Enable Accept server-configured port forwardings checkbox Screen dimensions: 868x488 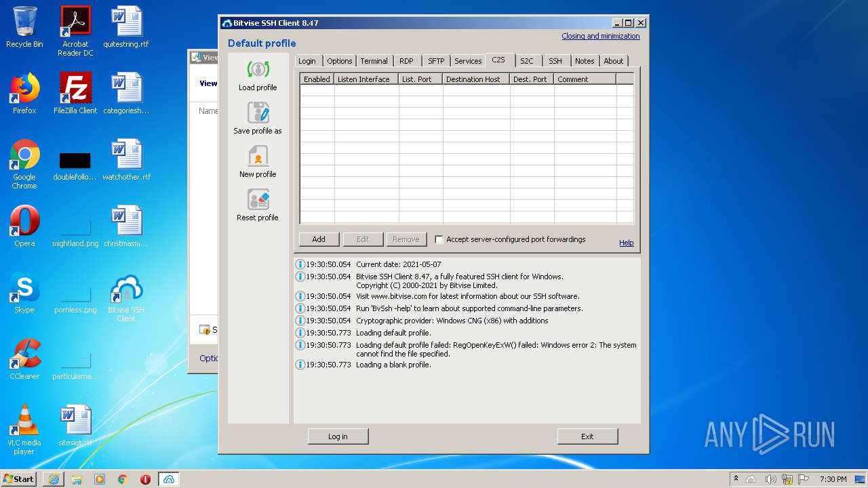[439, 239]
